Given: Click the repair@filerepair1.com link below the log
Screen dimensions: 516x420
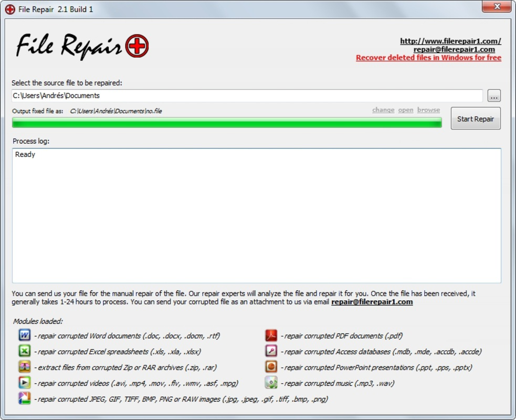Looking at the screenshot, I should [x=372, y=302].
